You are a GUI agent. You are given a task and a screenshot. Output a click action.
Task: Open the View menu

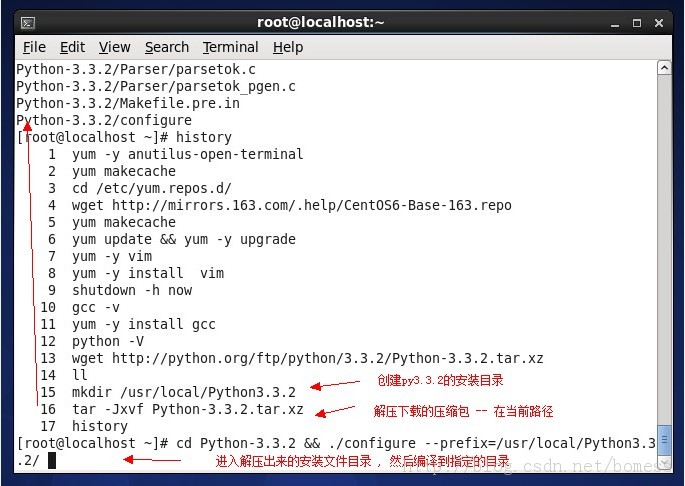(x=114, y=47)
